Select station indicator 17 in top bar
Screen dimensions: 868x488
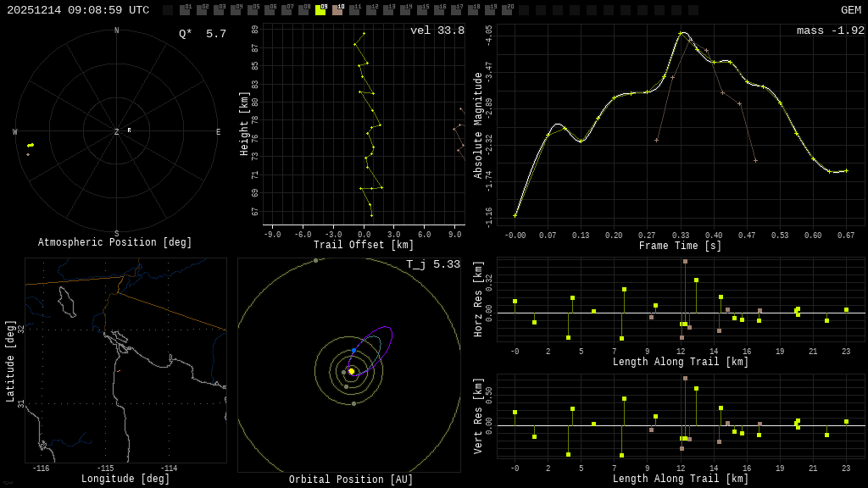[x=455, y=9]
